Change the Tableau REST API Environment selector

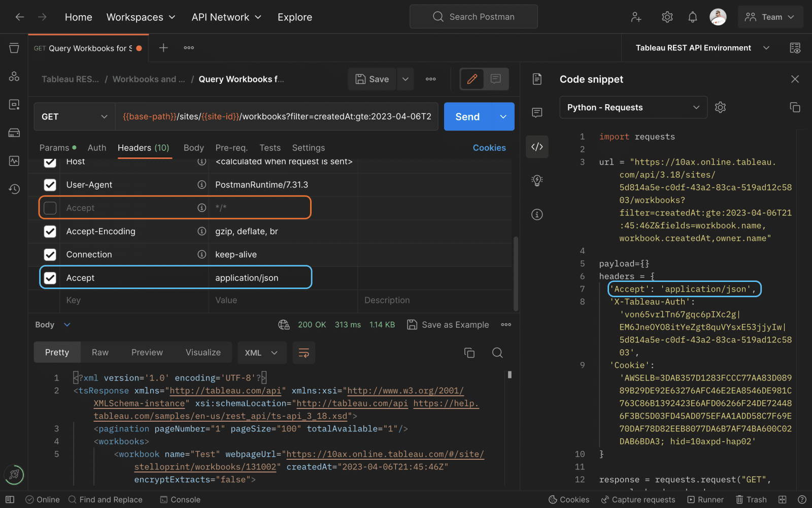point(702,48)
